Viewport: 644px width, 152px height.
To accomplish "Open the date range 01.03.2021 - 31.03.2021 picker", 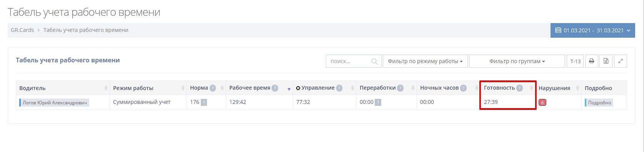I will 593,30.
